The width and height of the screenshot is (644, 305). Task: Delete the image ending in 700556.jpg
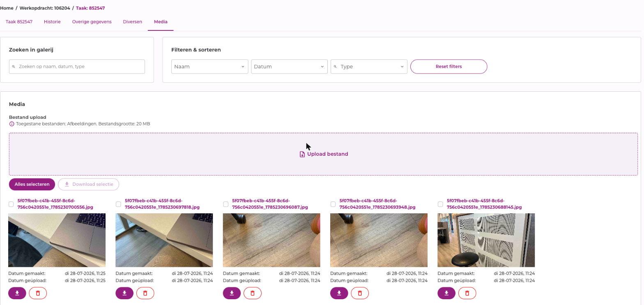click(x=38, y=293)
